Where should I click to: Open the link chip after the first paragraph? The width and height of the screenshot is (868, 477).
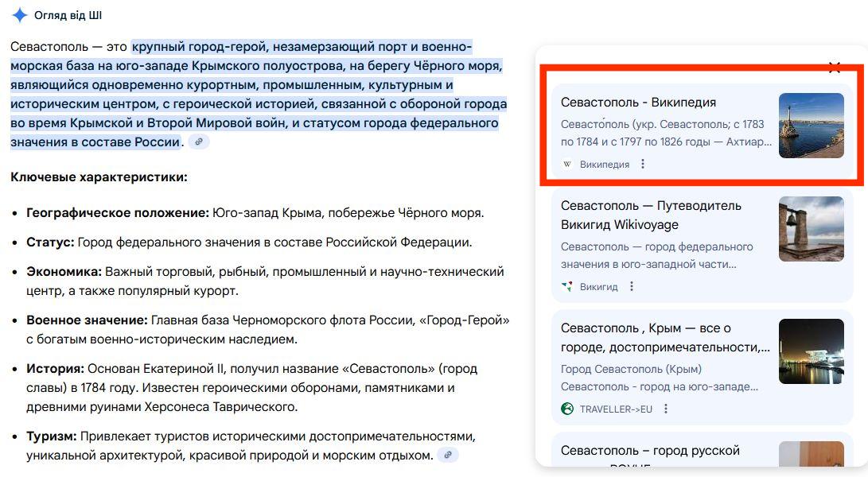point(198,142)
